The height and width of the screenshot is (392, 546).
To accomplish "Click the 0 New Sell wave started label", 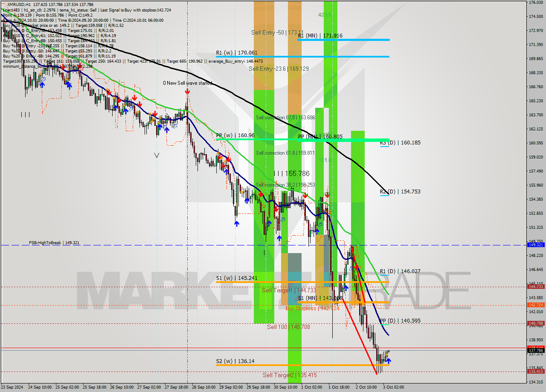I will 188,83.
